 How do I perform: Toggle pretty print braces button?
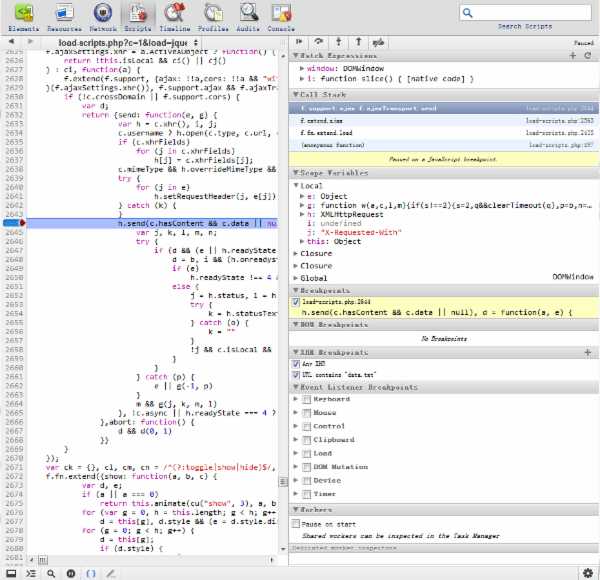coord(91,573)
